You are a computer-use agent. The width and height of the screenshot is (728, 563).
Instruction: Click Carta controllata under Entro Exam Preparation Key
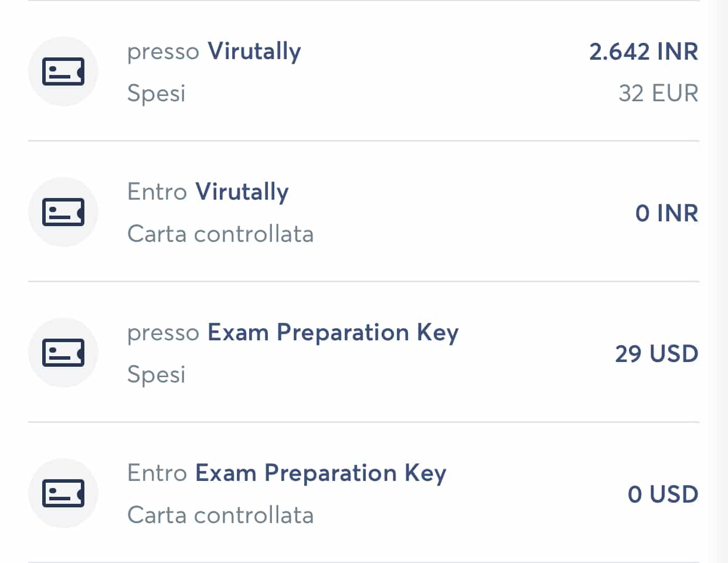[220, 515]
